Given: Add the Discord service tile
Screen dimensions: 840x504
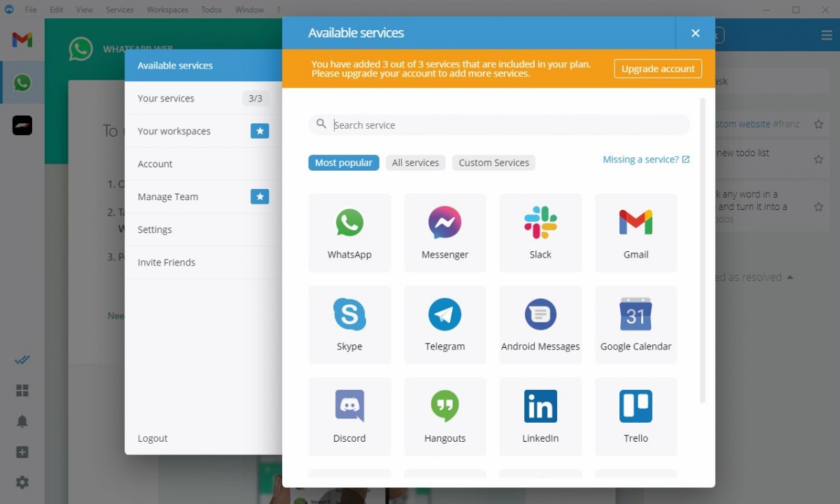Looking at the screenshot, I should click(x=349, y=416).
